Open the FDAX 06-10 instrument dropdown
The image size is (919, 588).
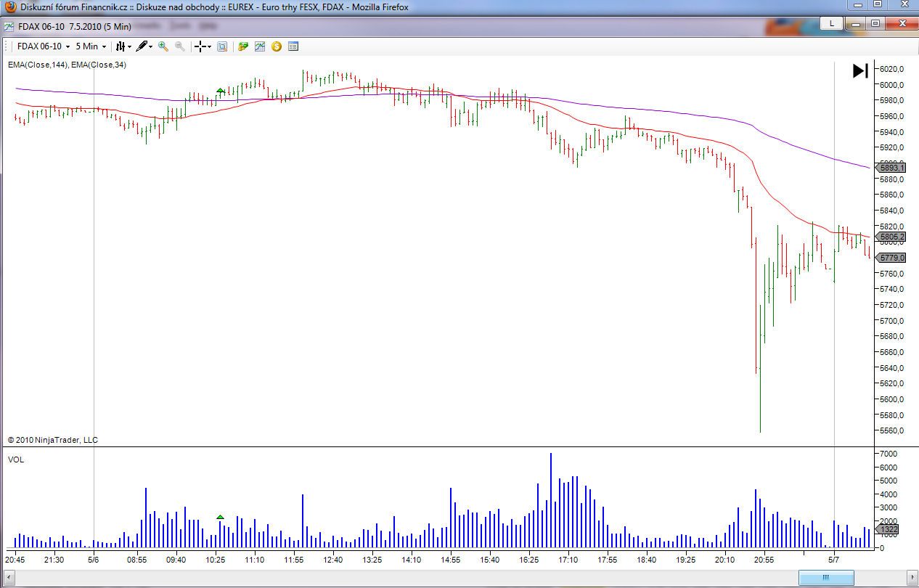(44, 46)
